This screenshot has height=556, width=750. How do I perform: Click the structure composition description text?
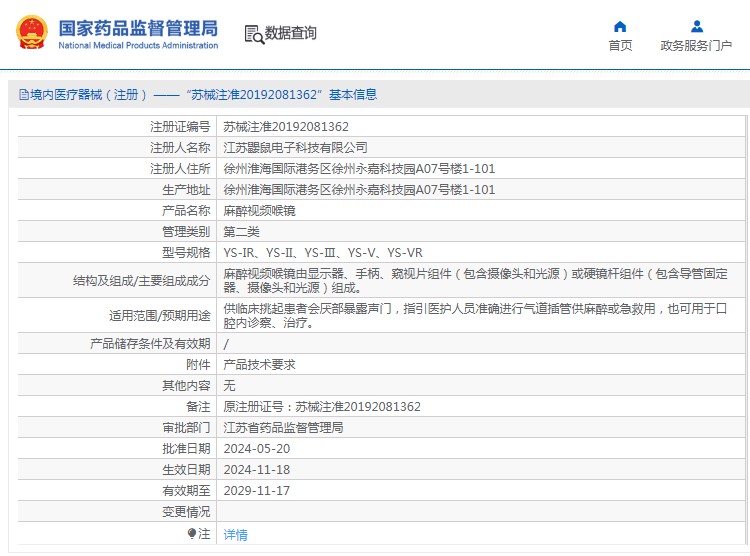[x=475, y=280]
